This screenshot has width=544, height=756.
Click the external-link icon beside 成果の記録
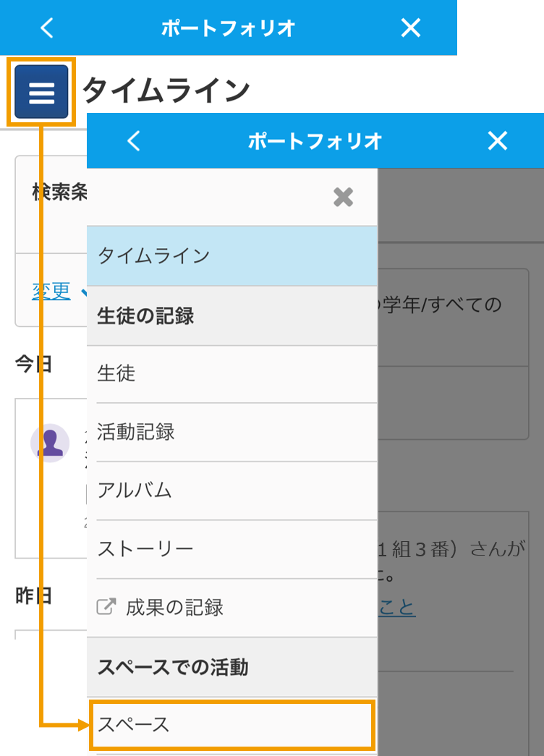pos(106,606)
